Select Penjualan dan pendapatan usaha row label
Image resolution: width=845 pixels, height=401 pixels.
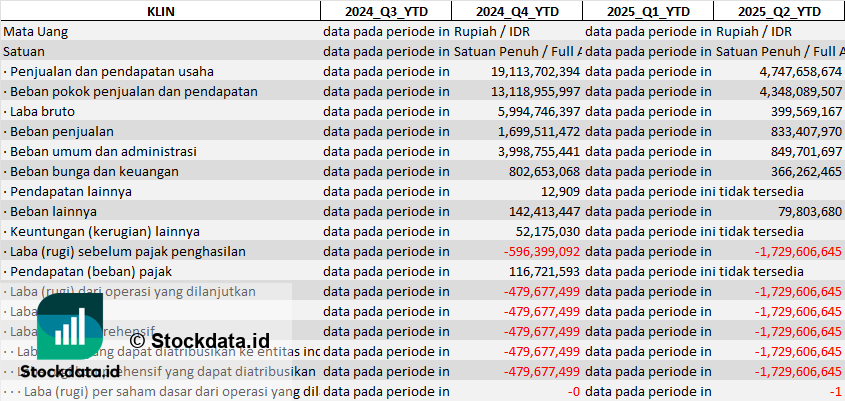(109, 72)
